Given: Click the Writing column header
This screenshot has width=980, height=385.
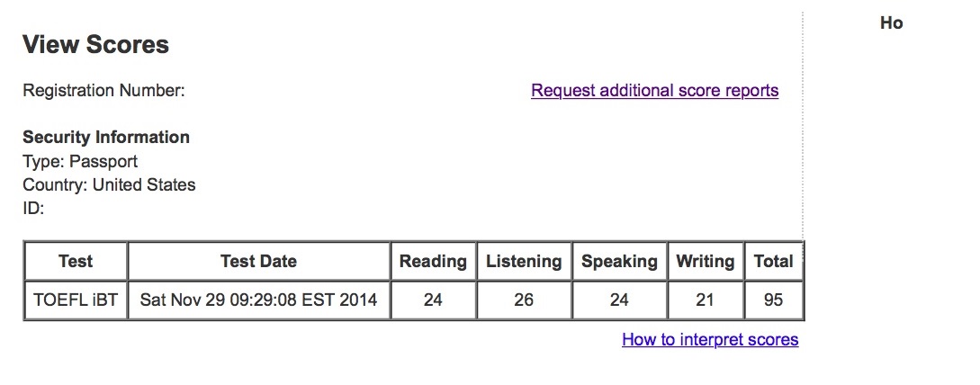Looking at the screenshot, I should 705,261.
